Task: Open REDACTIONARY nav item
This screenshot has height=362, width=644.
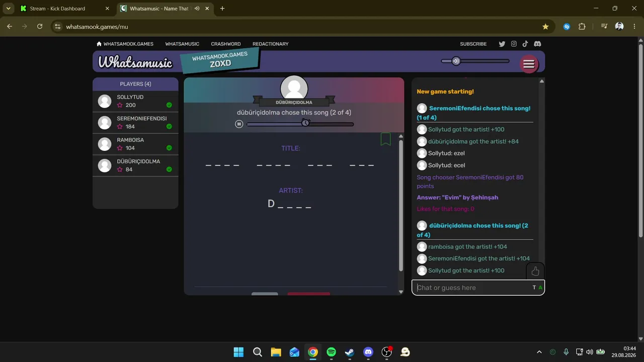Action: 271,44
